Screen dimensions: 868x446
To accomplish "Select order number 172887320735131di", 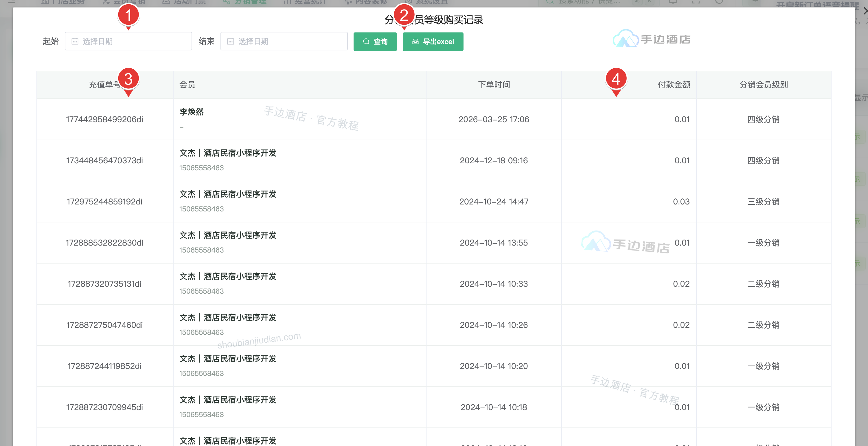I will pos(104,284).
